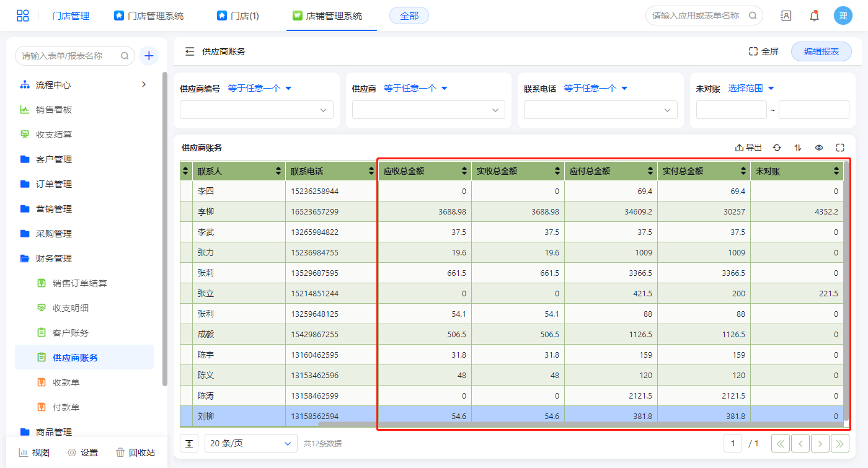Viewport: 868px width, 468px height.
Task: Open the 20 条/页 page size dropdown
Action: 250,443
